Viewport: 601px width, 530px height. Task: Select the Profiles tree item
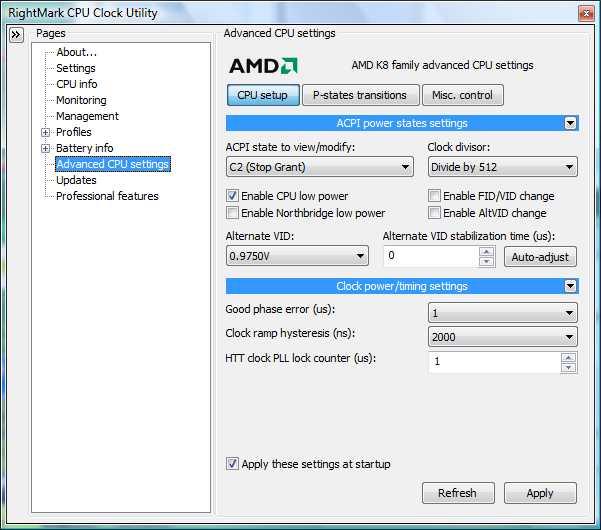pos(74,132)
